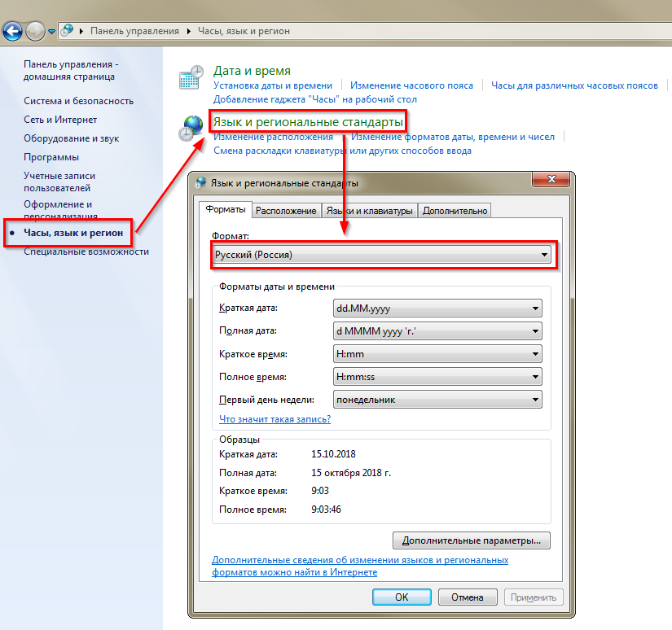Screen dimensions: 672x630
Task: Open Учетные записи пользователей in sidebar
Action: coord(59,182)
